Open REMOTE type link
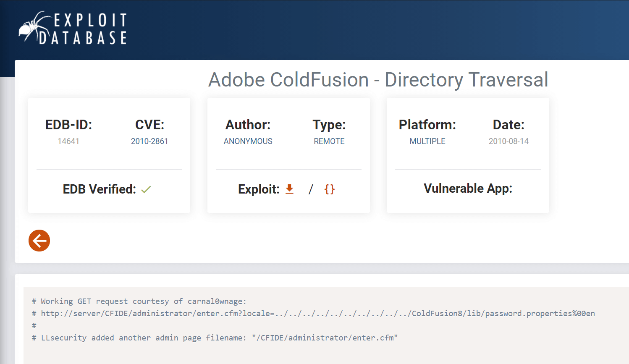This screenshot has width=629, height=364. 329,141
